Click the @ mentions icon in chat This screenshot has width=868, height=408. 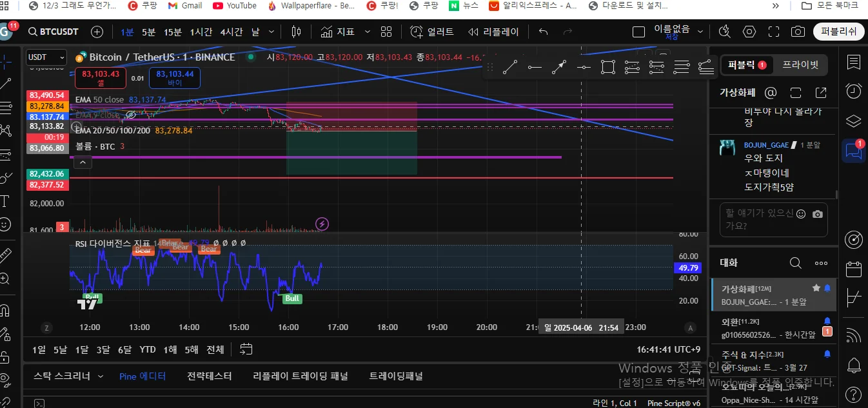(771, 93)
